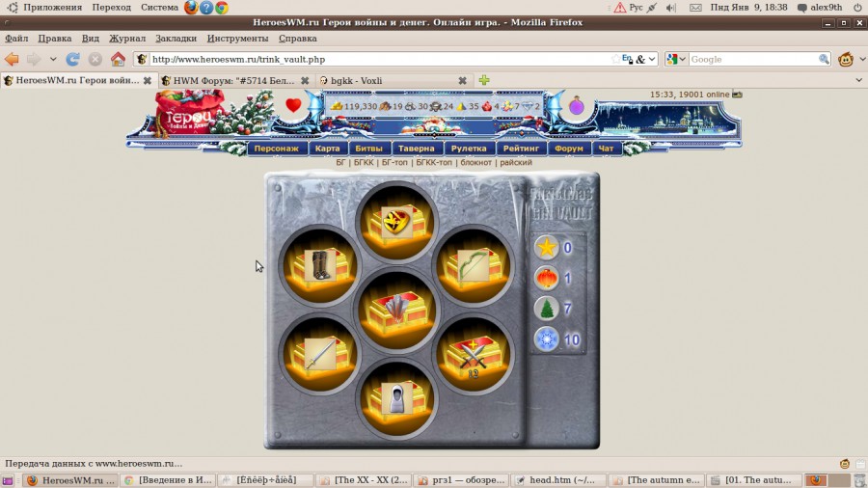Click the crossed swords chest

(x=472, y=354)
